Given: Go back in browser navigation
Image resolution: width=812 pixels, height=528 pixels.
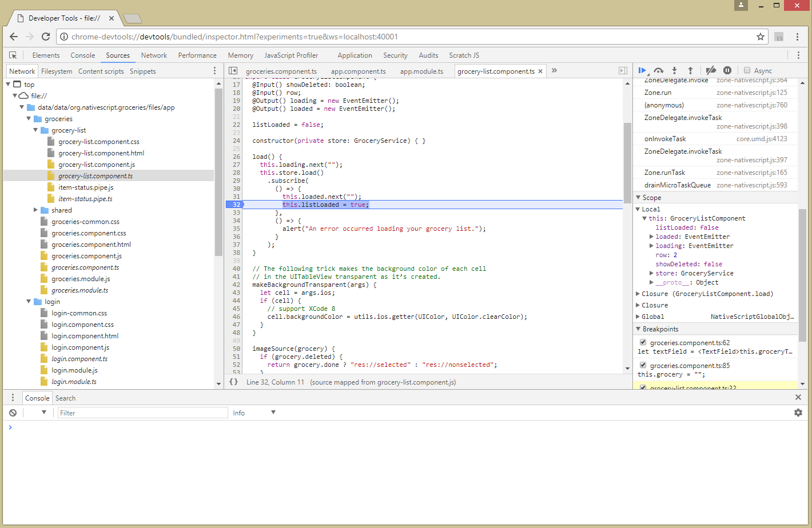Looking at the screenshot, I should [x=14, y=37].
